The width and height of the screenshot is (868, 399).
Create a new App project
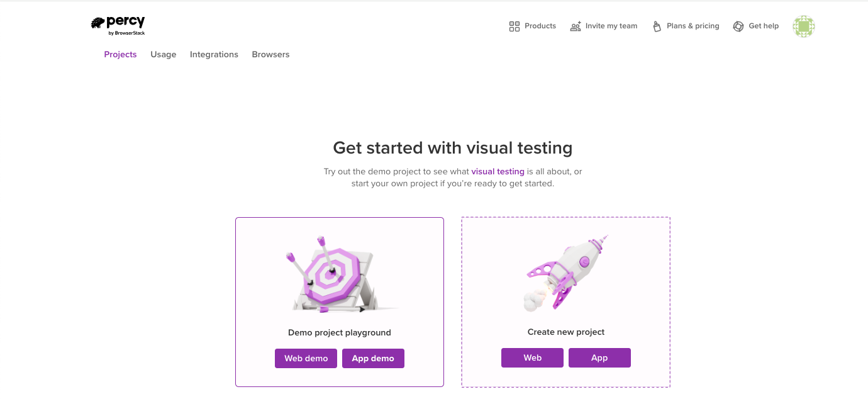pyautogui.click(x=599, y=357)
